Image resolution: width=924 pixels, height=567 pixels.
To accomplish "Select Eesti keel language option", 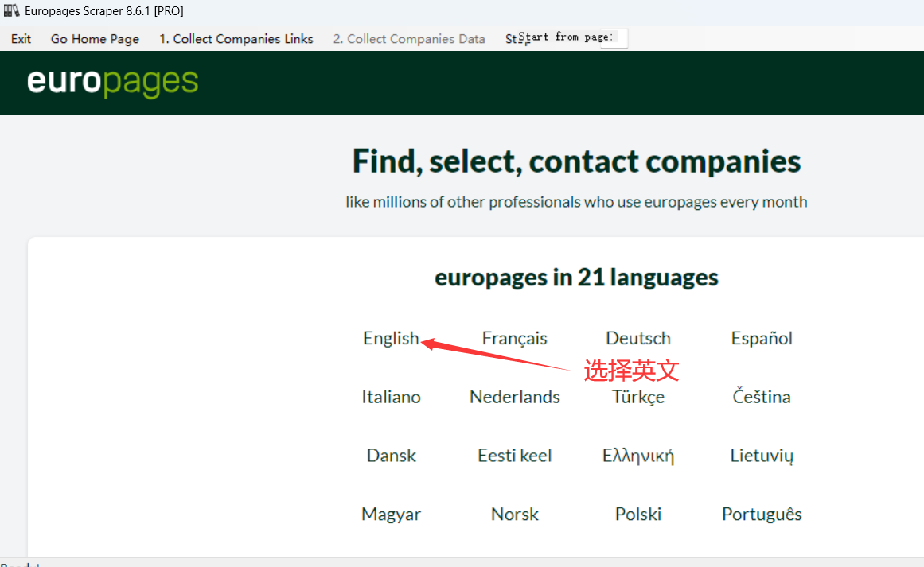I will coord(514,456).
